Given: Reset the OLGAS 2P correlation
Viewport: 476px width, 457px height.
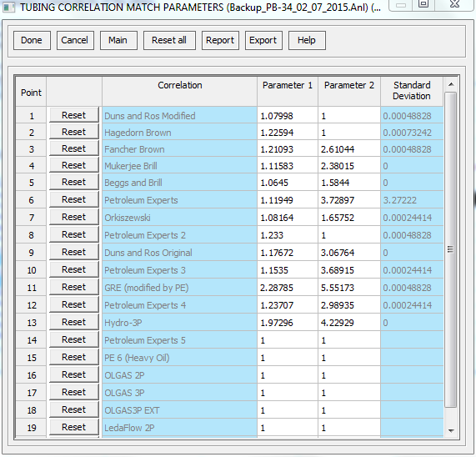Looking at the screenshot, I should pyautogui.click(x=74, y=374).
